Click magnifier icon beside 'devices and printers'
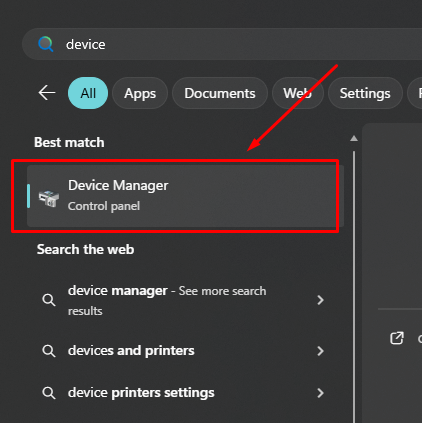 point(49,351)
